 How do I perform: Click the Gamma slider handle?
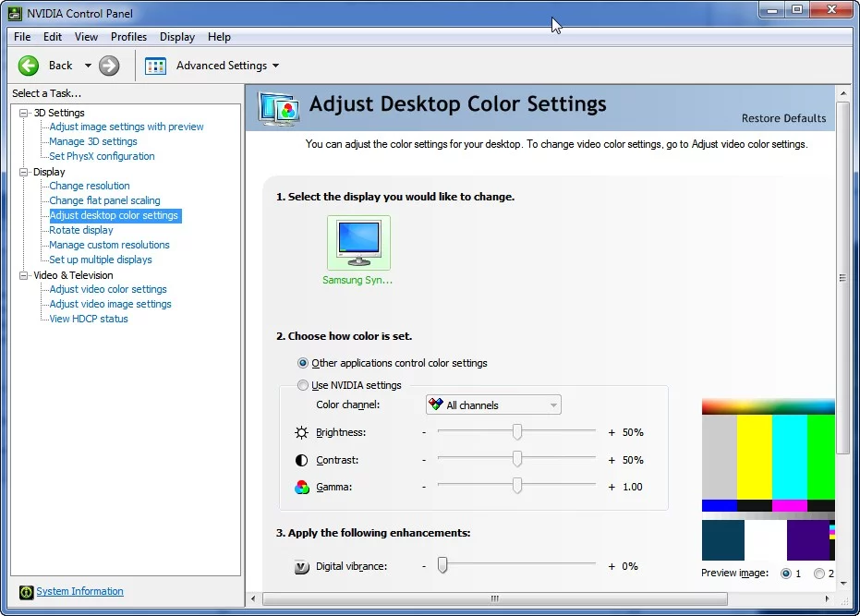(x=517, y=486)
